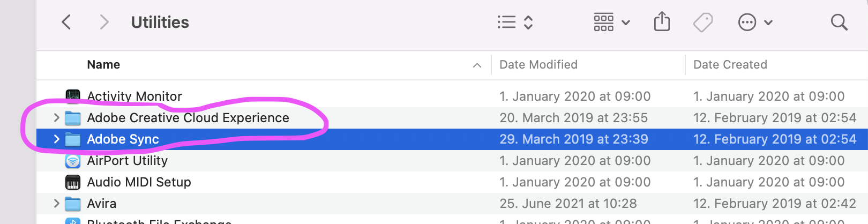Click the Activity Monitor app icon
Viewport: 868px width, 224px height.
73,96
